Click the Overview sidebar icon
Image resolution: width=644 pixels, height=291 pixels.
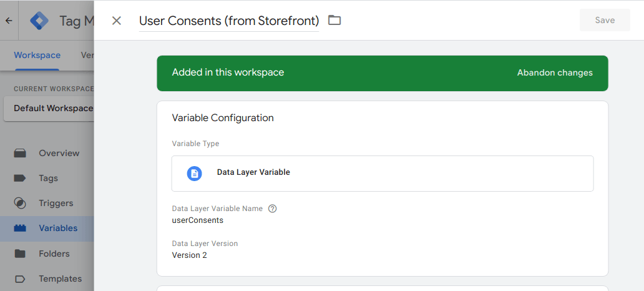click(x=20, y=154)
